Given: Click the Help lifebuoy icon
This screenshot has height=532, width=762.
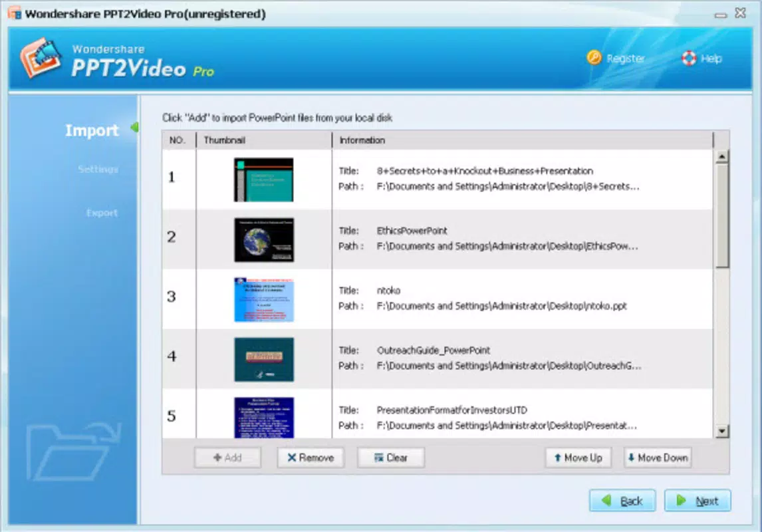Looking at the screenshot, I should [x=689, y=59].
